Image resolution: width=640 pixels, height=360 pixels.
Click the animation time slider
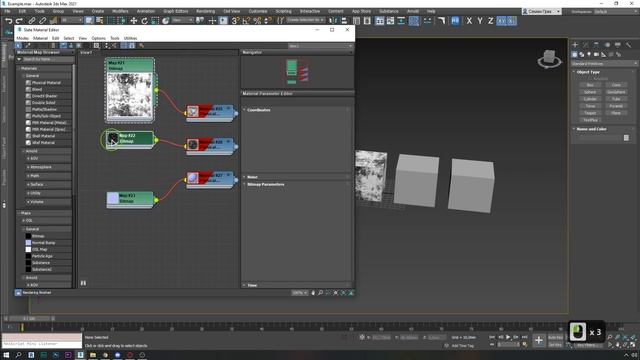coord(29,318)
